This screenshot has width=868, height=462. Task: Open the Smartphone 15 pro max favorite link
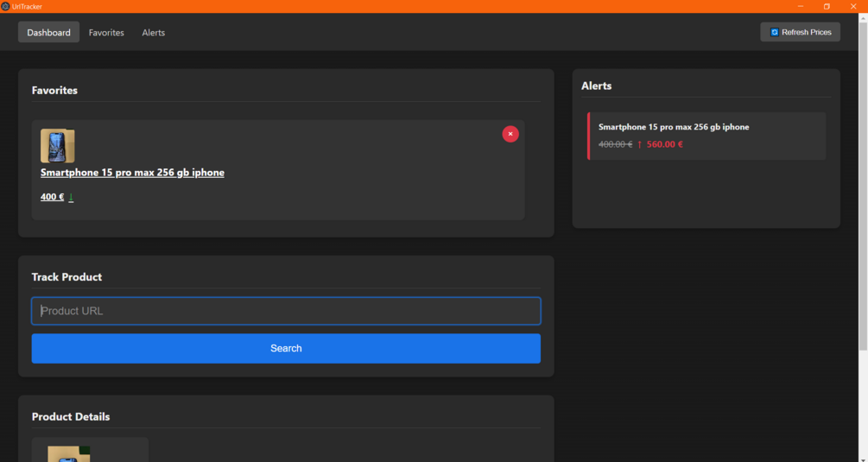(x=132, y=173)
